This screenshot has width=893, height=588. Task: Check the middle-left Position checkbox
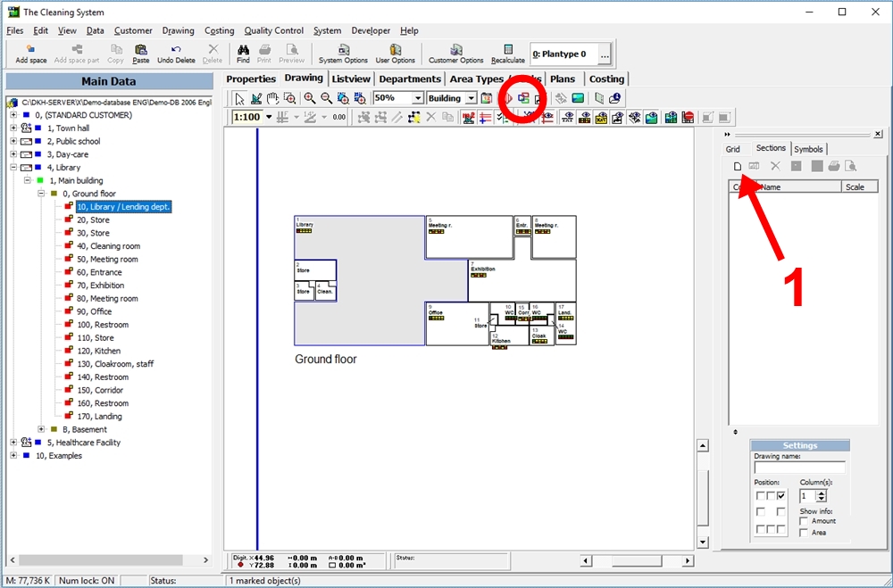[x=760, y=512]
